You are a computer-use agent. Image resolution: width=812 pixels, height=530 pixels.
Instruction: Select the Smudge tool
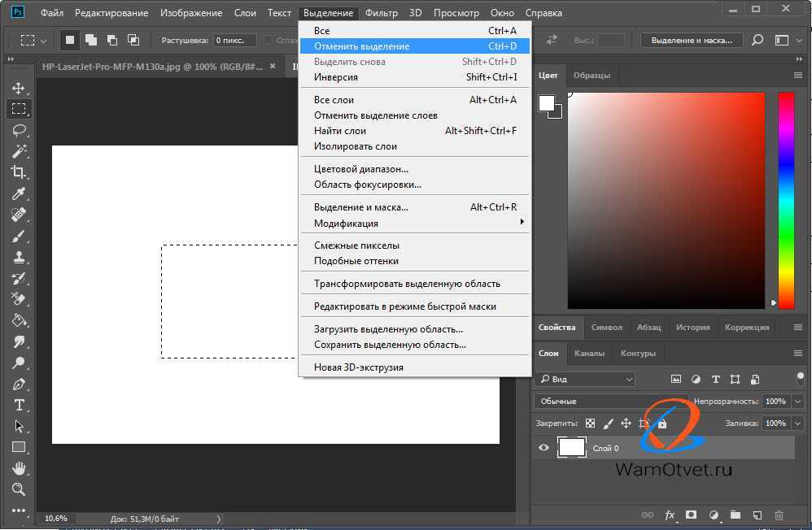click(x=19, y=341)
